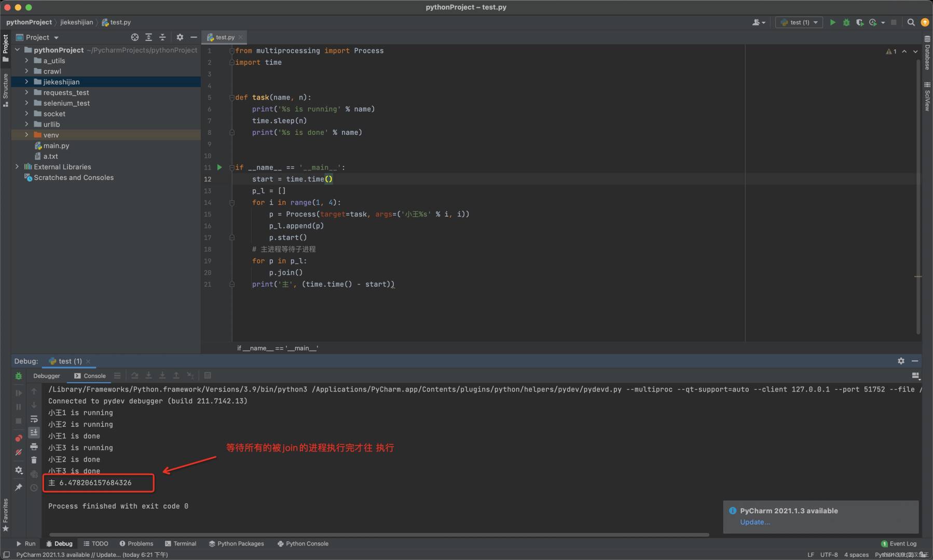The width and height of the screenshot is (933, 560).
Task: Toggle mute breakpoints in debug panel
Action: (x=19, y=452)
